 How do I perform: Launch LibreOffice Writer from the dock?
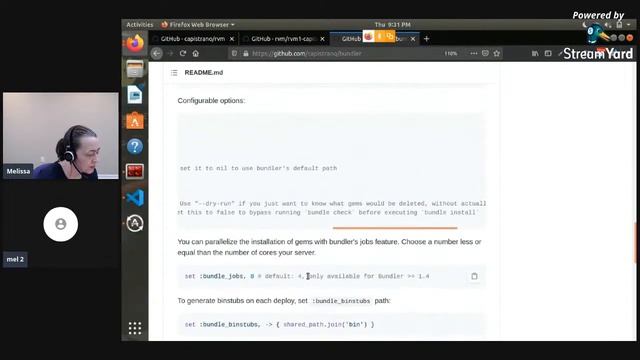[135, 95]
